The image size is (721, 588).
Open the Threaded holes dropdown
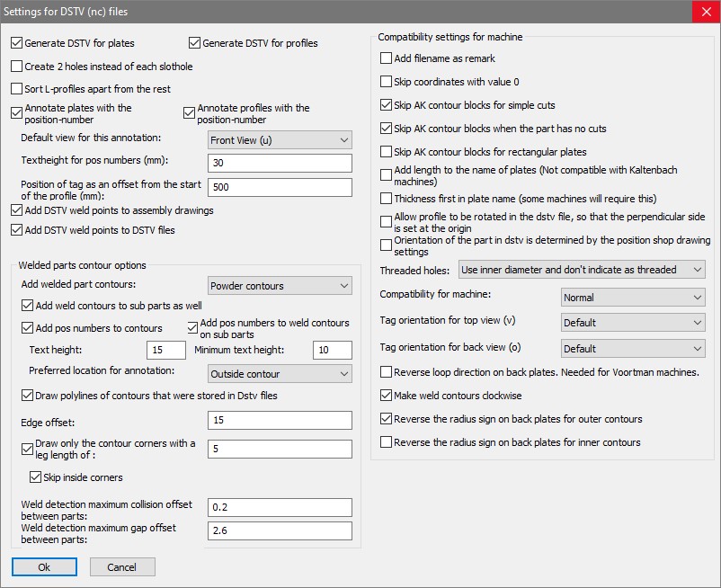click(582, 270)
